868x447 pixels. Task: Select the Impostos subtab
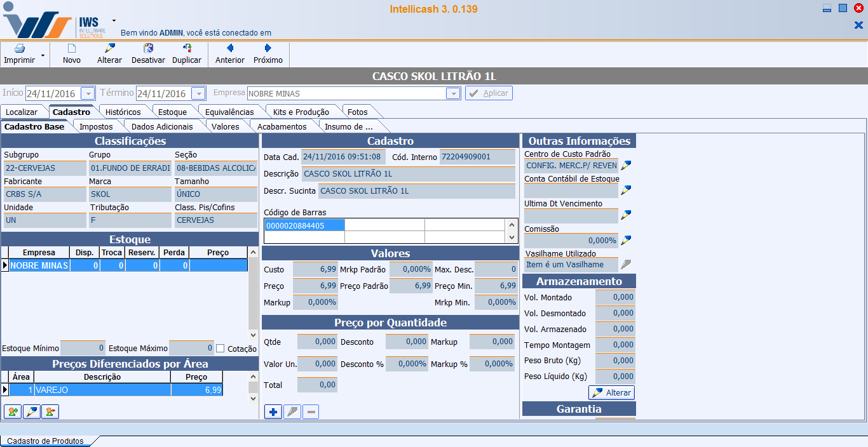click(x=96, y=126)
